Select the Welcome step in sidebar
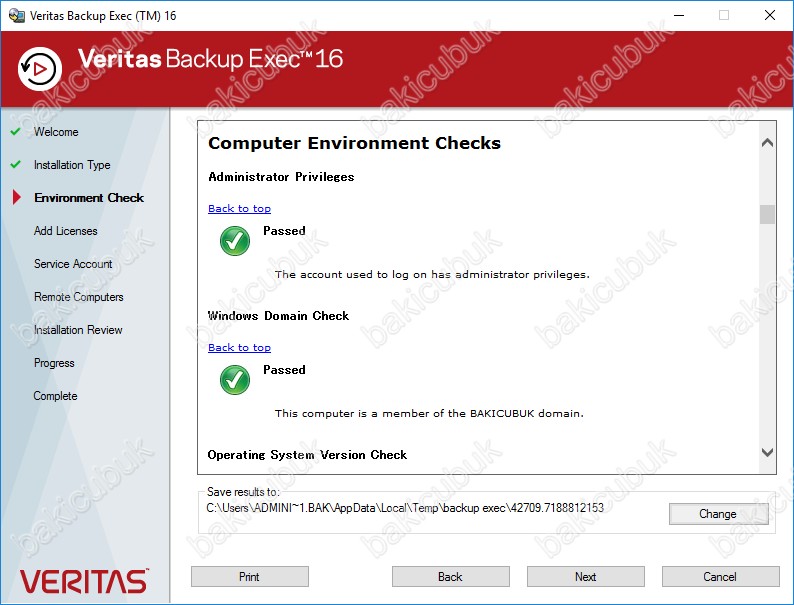This screenshot has height=605, width=794. tap(56, 132)
